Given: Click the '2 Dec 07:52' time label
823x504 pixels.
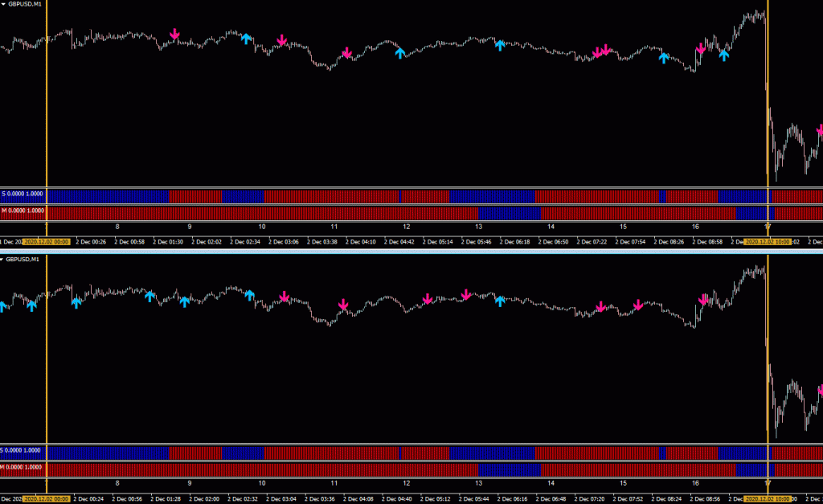Looking at the screenshot, I should click(x=629, y=498).
